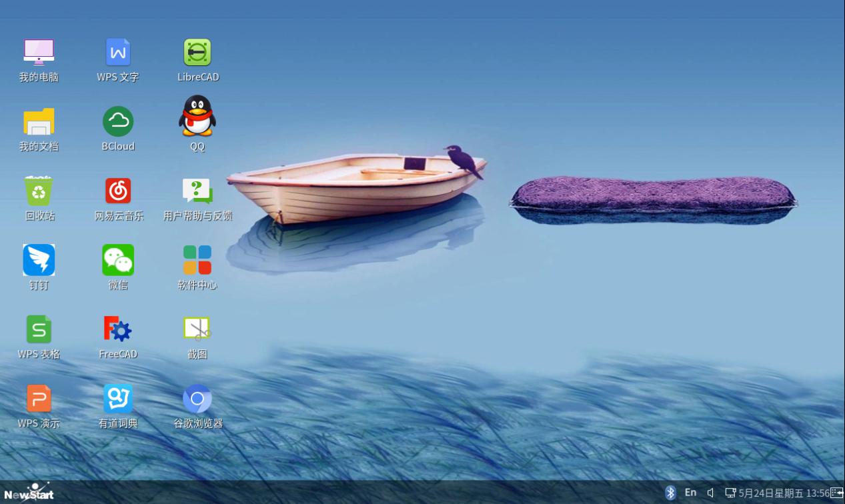This screenshot has width=845, height=504.
Task: Open the calendar from 5月24日星期五 13:56
Action: pos(784,493)
